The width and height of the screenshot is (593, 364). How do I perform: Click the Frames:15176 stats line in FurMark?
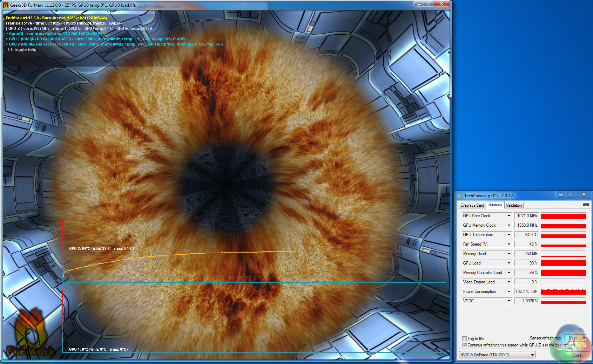pos(64,23)
